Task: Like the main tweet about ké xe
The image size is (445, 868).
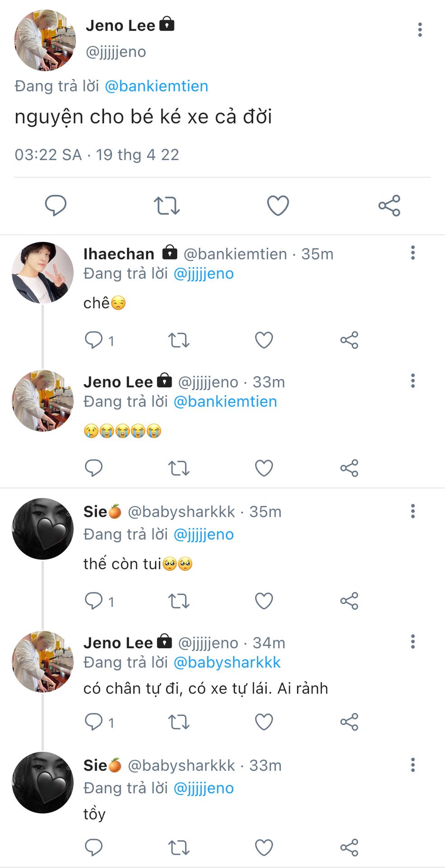Action: (278, 206)
